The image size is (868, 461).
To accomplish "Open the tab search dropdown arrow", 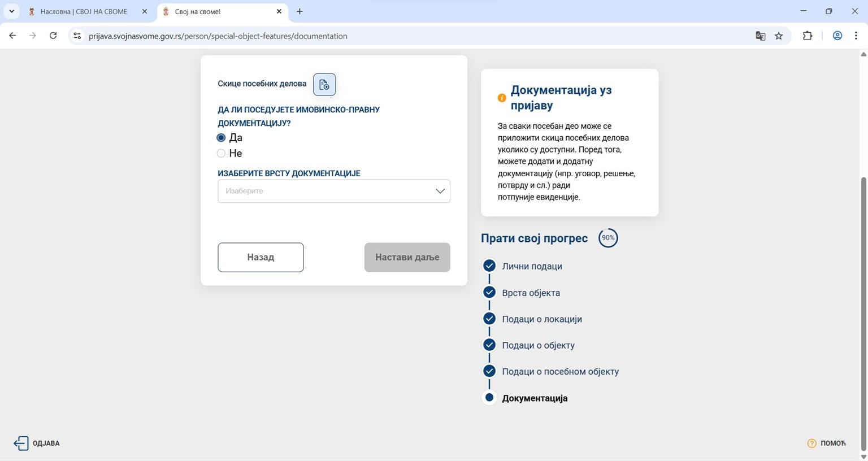I will click(11, 11).
